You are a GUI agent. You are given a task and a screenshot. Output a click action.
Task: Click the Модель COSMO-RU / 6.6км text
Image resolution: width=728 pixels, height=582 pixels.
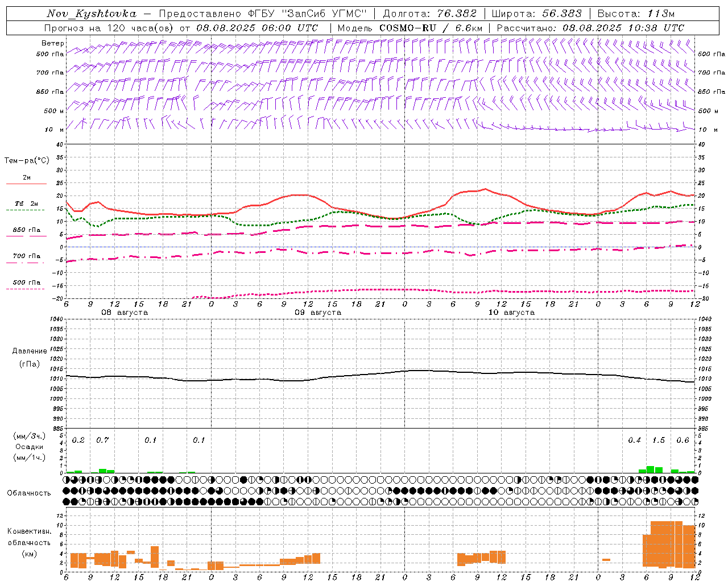point(410,28)
